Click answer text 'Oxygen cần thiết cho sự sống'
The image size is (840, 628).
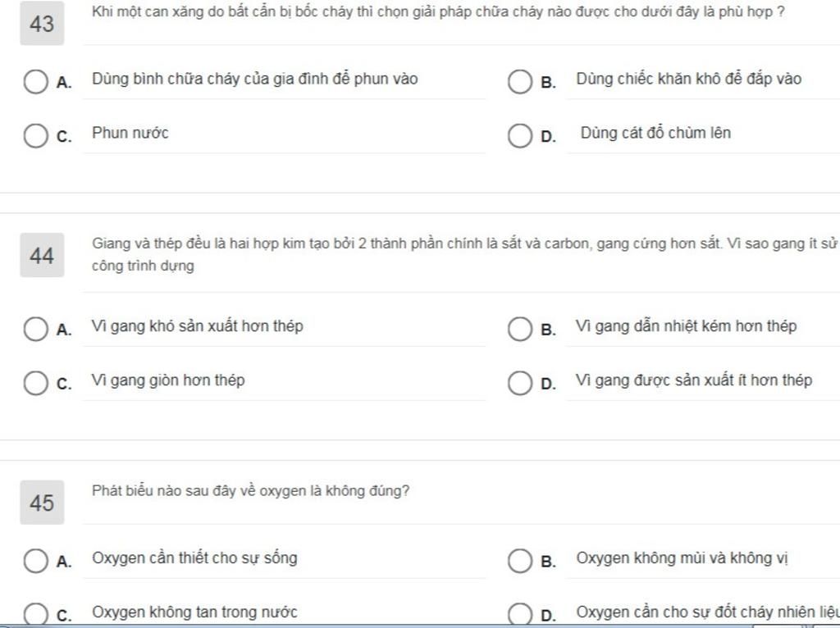tap(194, 558)
